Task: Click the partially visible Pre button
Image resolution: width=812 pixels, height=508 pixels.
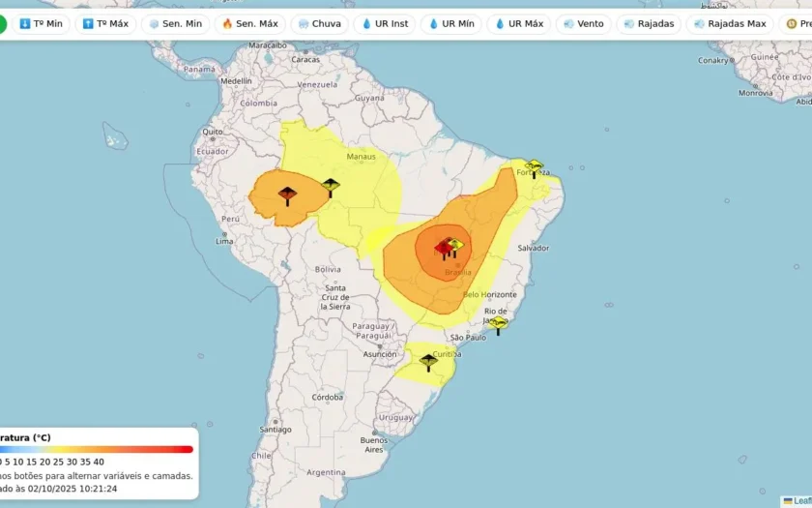Action: pyautogui.click(x=796, y=24)
